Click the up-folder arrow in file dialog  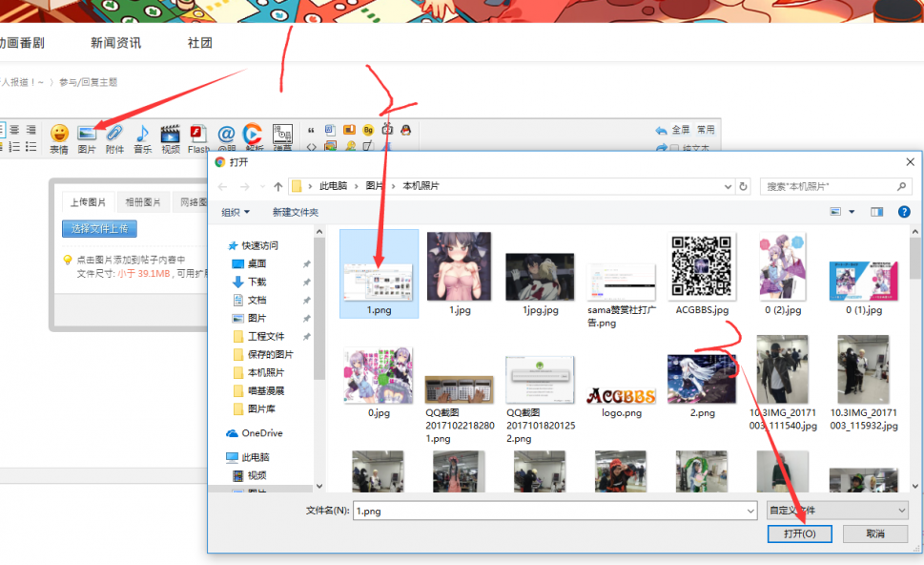277,186
